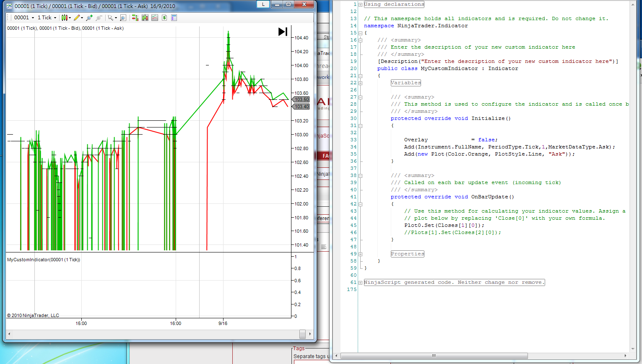Open the Chart Trader toolbar icon
This screenshot has width=642, height=364.
click(x=135, y=18)
